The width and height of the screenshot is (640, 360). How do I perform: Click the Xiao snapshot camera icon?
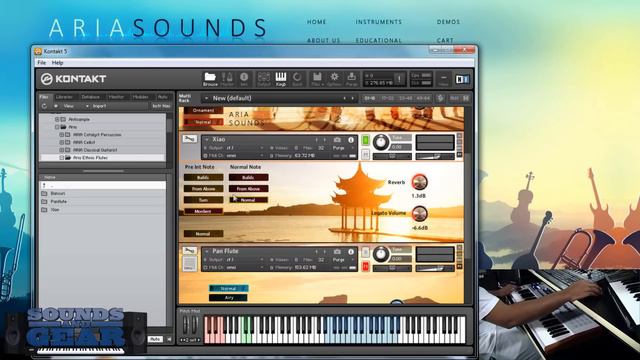pyautogui.click(x=337, y=140)
